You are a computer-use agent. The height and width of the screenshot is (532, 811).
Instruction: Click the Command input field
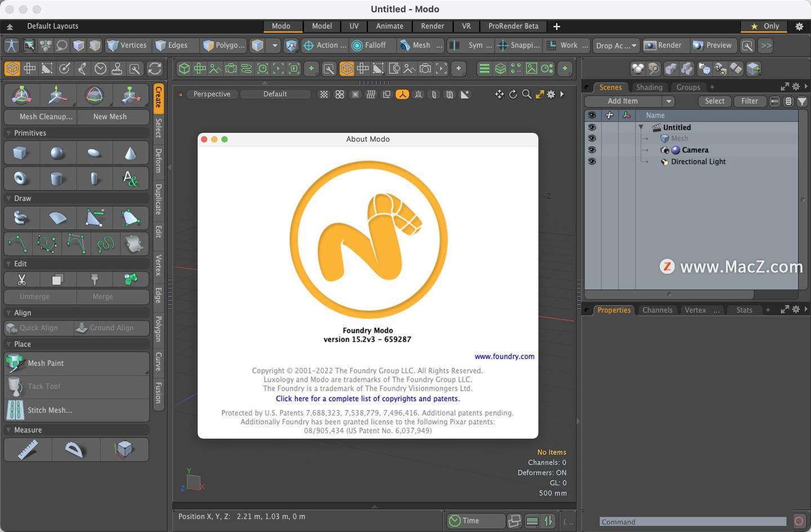(693, 521)
